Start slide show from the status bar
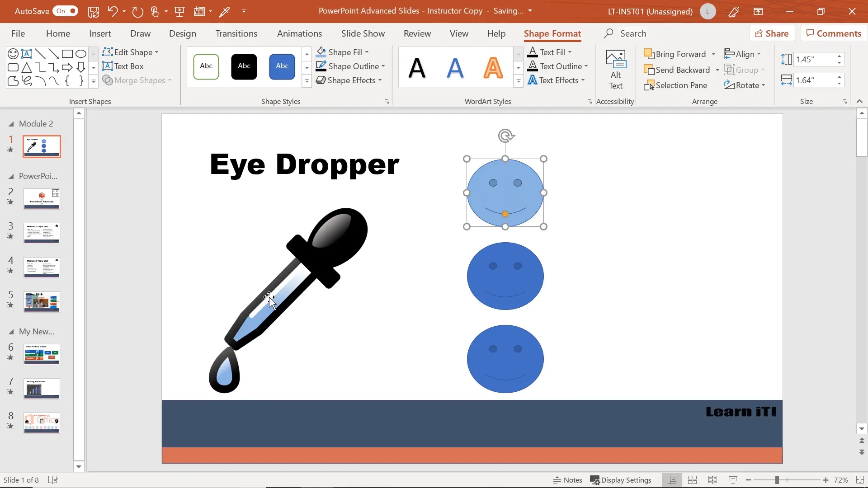The height and width of the screenshot is (488, 868). click(733, 480)
